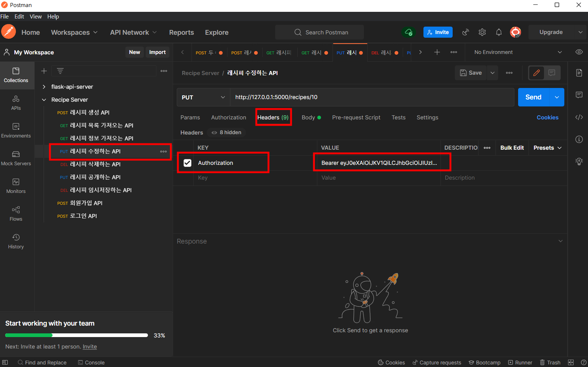Click the collections filter icon
Viewport: 588px width, 367px height.
tap(60, 71)
